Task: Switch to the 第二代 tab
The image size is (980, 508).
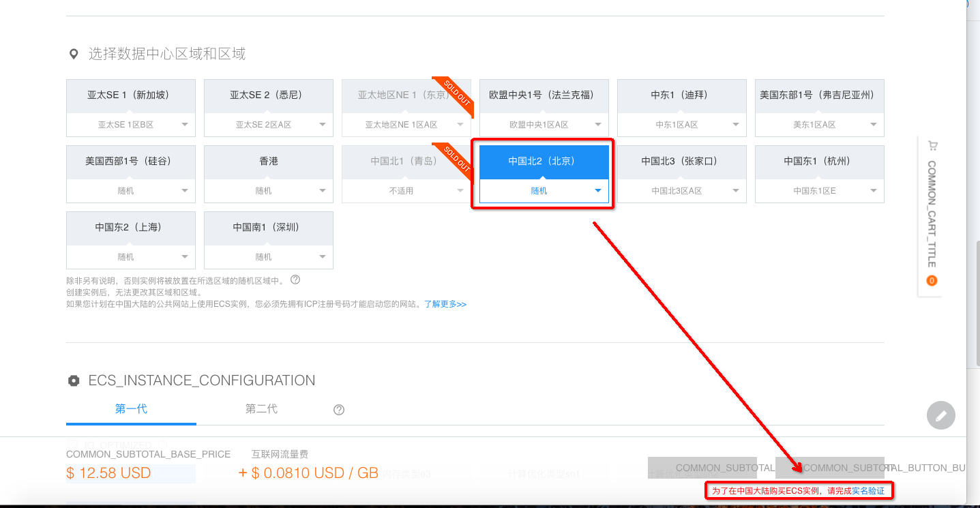Action: (261, 409)
